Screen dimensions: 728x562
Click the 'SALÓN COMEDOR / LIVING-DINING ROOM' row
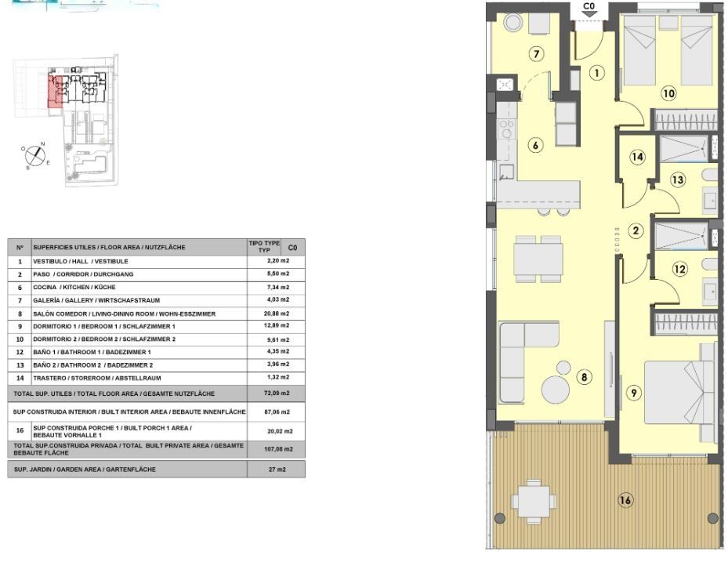156,314
